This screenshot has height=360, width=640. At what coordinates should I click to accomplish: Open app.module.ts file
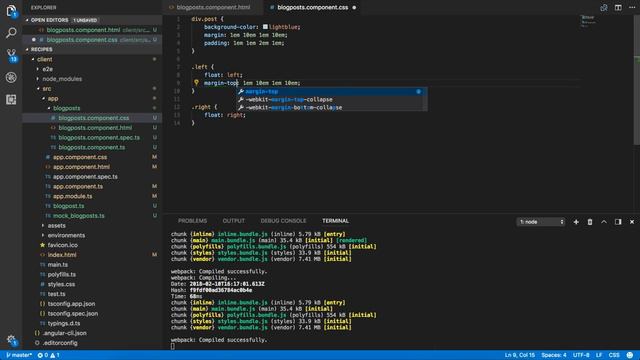coord(92,196)
